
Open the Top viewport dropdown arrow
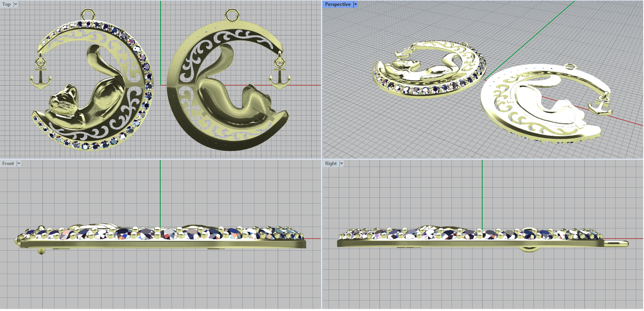tap(16, 4)
